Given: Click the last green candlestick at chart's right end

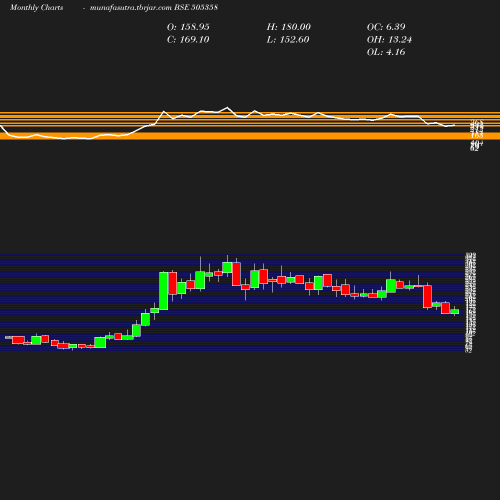Looking at the screenshot, I should click(x=455, y=312).
